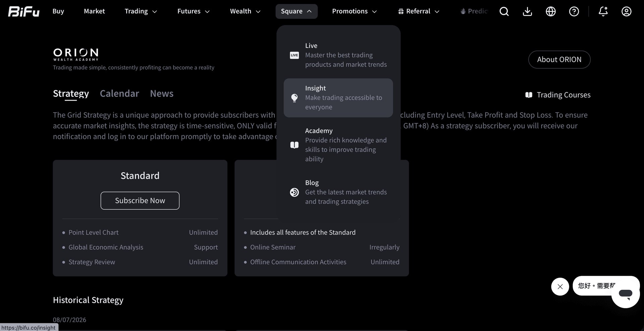The image size is (644, 331).
Task: Expand the Trading dropdown menu
Action: click(141, 11)
